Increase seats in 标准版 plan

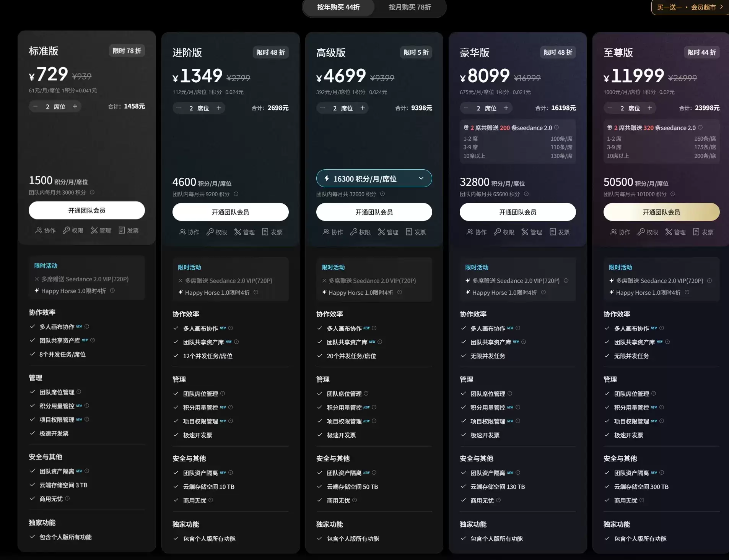[x=75, y=106]
